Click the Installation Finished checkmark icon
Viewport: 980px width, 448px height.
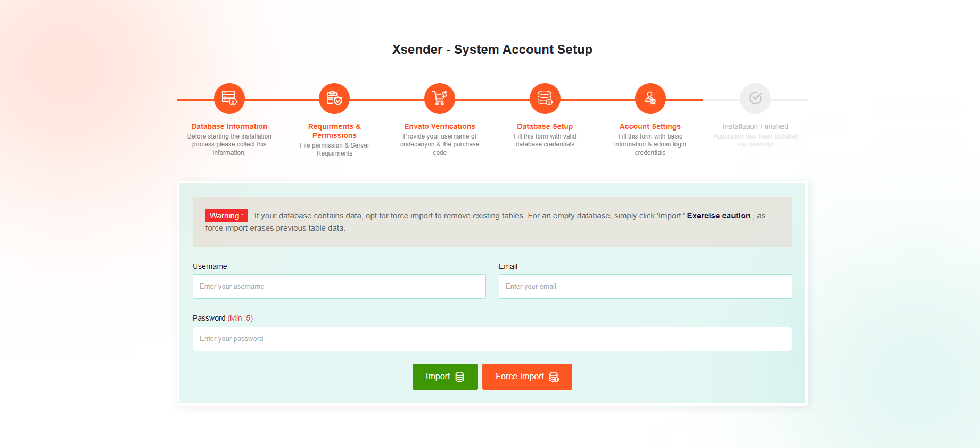pos(755,99)
